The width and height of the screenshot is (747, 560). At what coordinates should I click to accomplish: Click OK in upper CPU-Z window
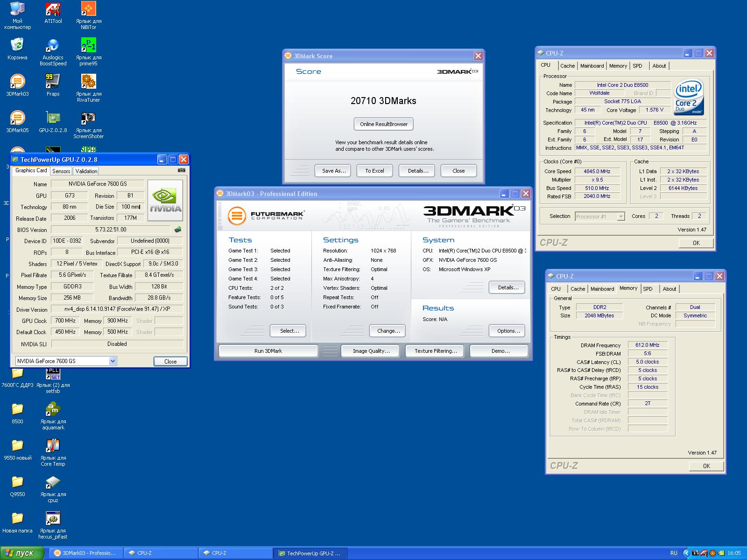coord(696,243)
